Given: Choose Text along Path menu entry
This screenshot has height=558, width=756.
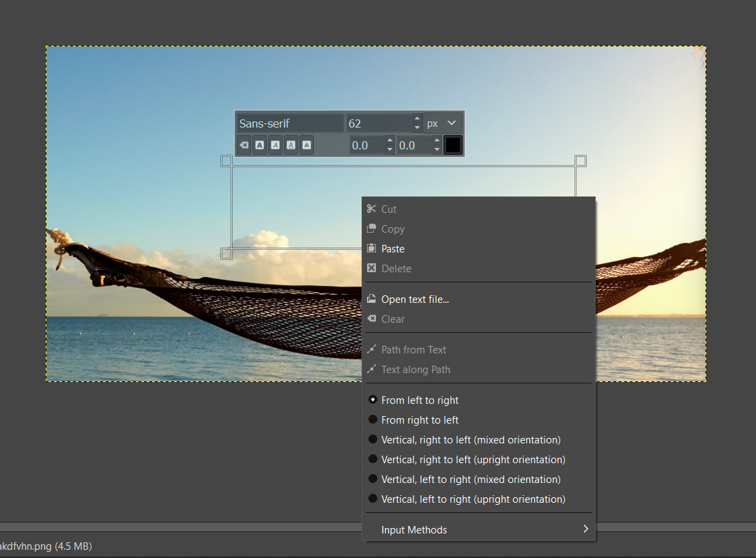Looking at the screenshot, I should pos(416,370).
